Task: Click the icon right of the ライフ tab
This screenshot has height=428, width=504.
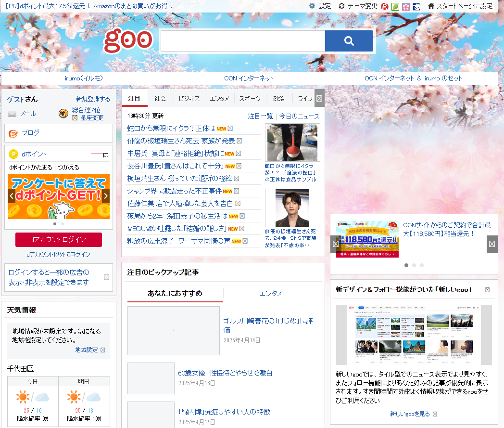Action: coord(319,99)
